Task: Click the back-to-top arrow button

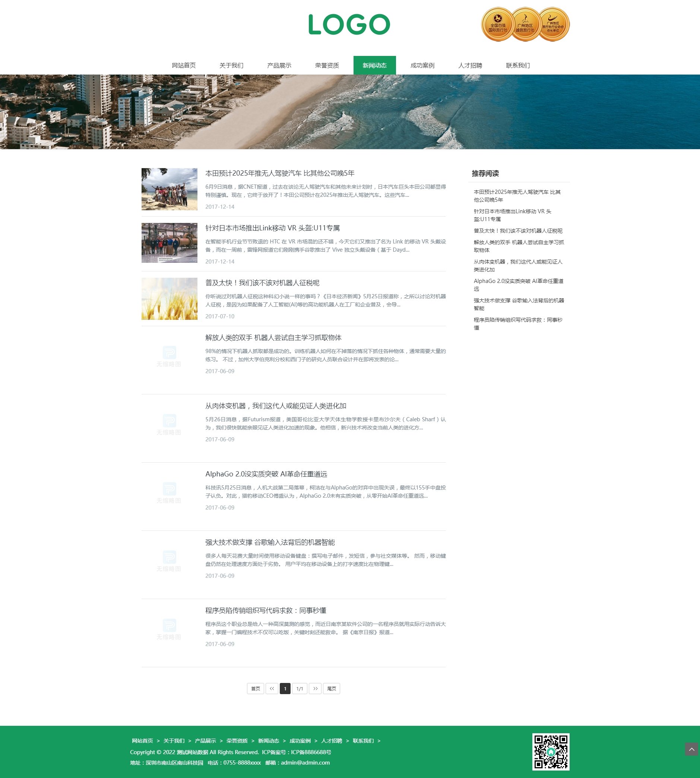Action: (691, 749)
